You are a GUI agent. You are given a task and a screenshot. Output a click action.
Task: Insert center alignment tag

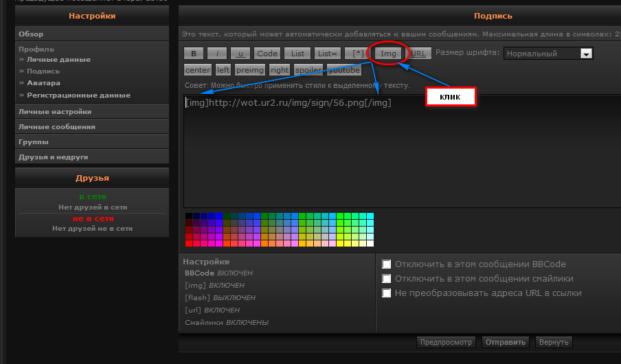[x=198, y=70]
